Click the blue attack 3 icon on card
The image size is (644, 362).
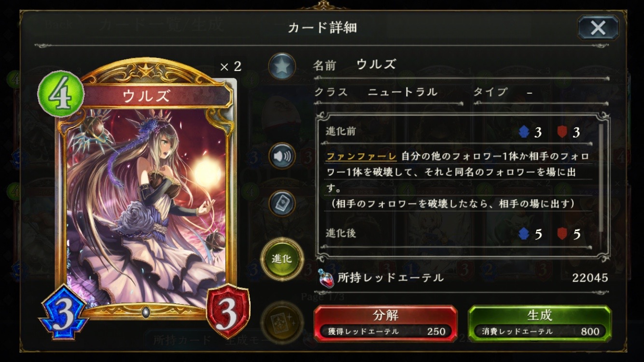coord(64,312)
